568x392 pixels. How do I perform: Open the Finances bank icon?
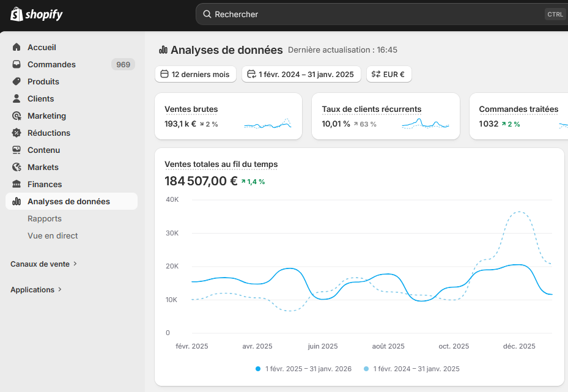pos(15,184)
